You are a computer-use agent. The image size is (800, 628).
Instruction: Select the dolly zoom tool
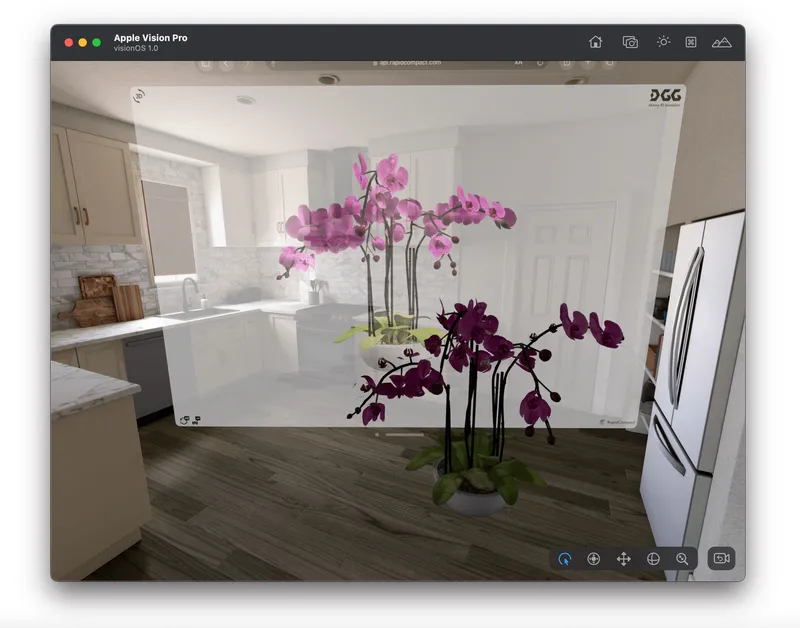click(682, 559)
